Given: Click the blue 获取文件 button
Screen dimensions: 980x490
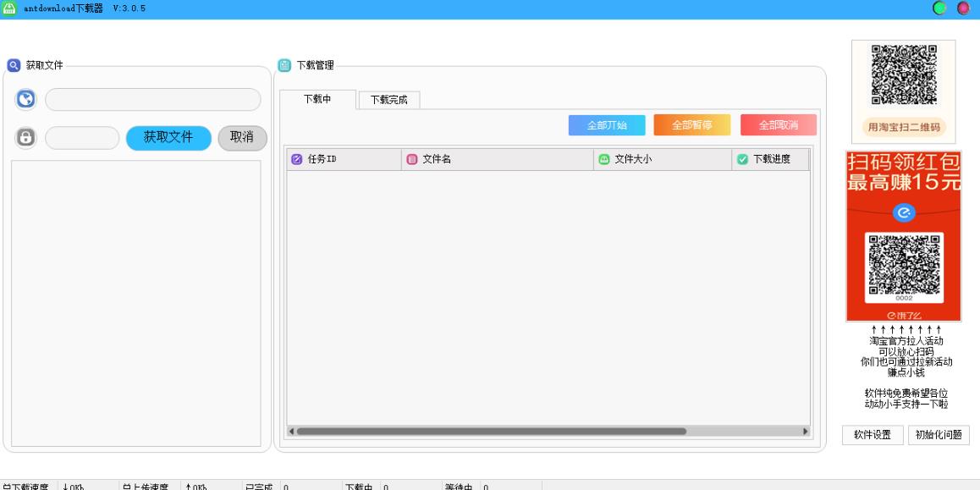Looking at the screenshot, I should [x=168, y=138].
